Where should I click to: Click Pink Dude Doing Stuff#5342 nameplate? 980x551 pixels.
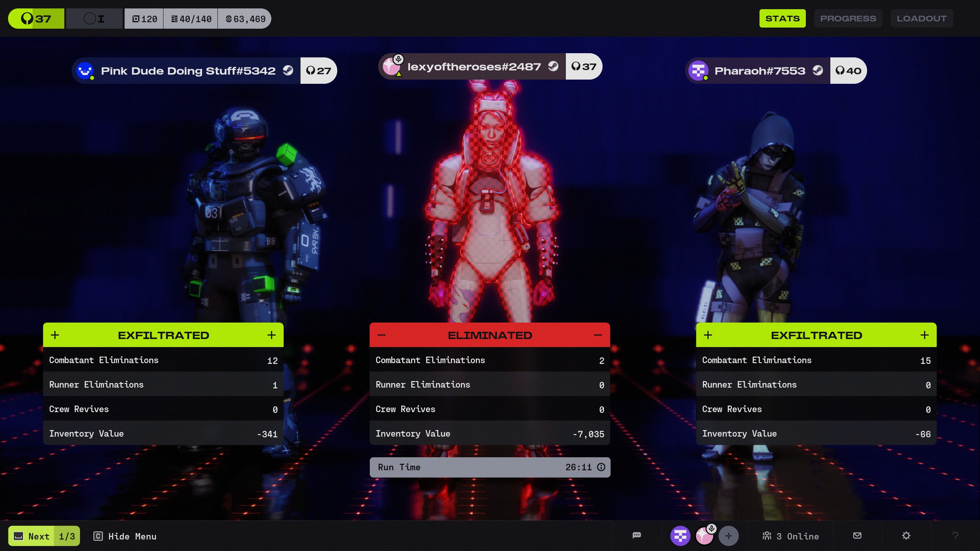[188, 70]
